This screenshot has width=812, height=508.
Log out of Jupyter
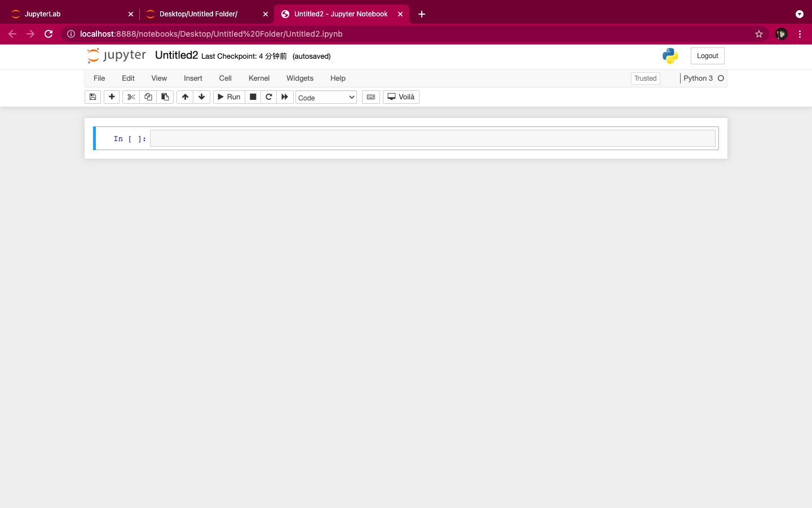point(707,55)
